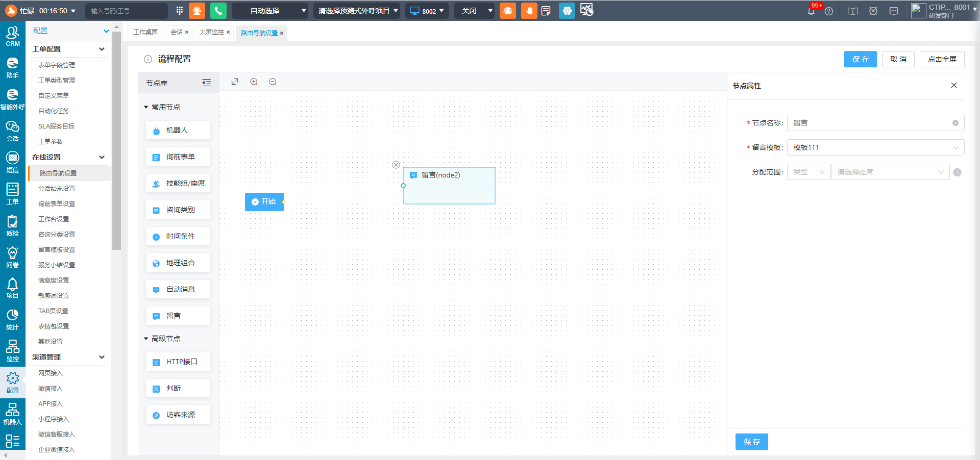Click the 点击全屏 button

tap(942, 59)
